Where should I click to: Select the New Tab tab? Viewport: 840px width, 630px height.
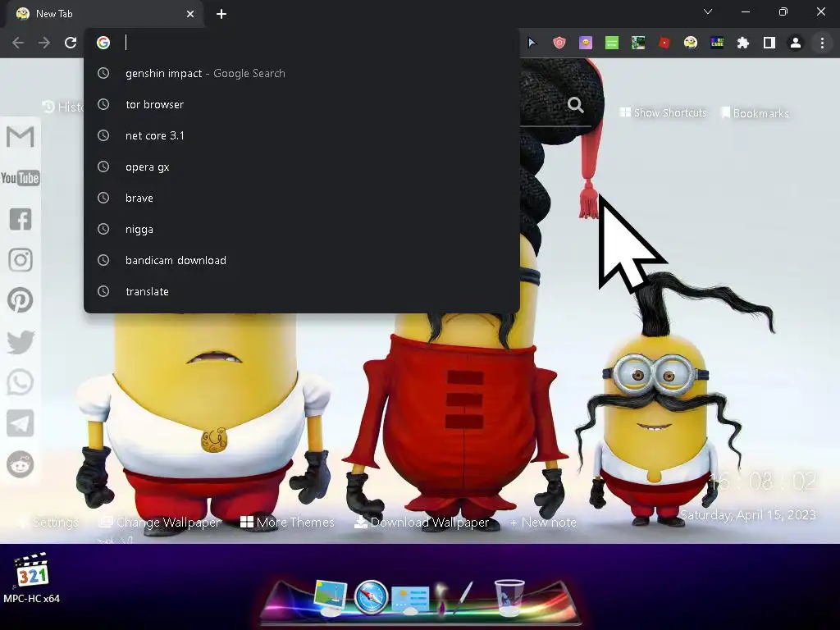coord(104,14)
